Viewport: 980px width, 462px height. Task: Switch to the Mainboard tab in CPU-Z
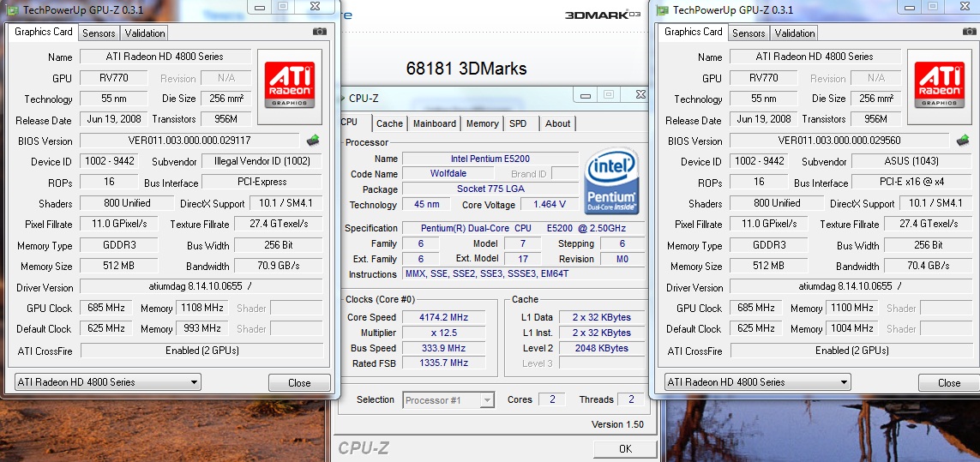click(435, 123)
